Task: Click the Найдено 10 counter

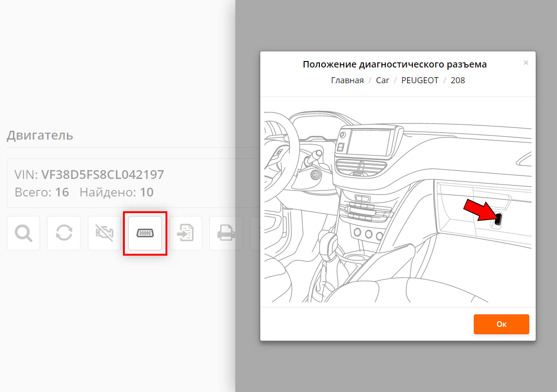Action: coord(116,192)
